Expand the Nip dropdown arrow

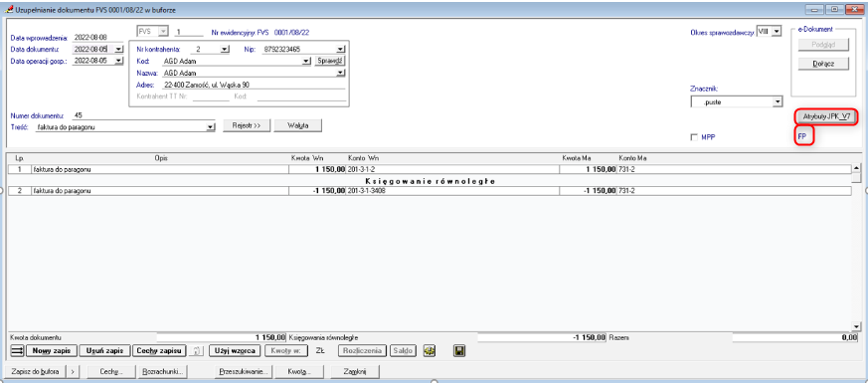click(340, 49)
